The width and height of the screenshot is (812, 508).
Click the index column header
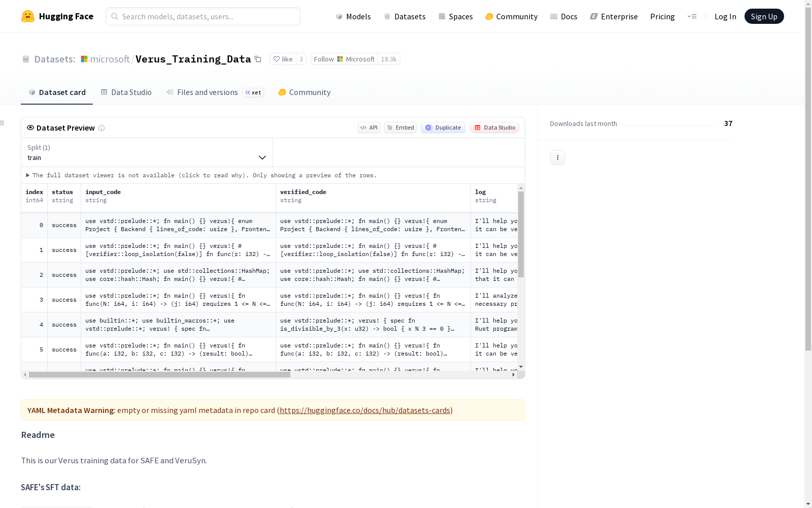35,198
